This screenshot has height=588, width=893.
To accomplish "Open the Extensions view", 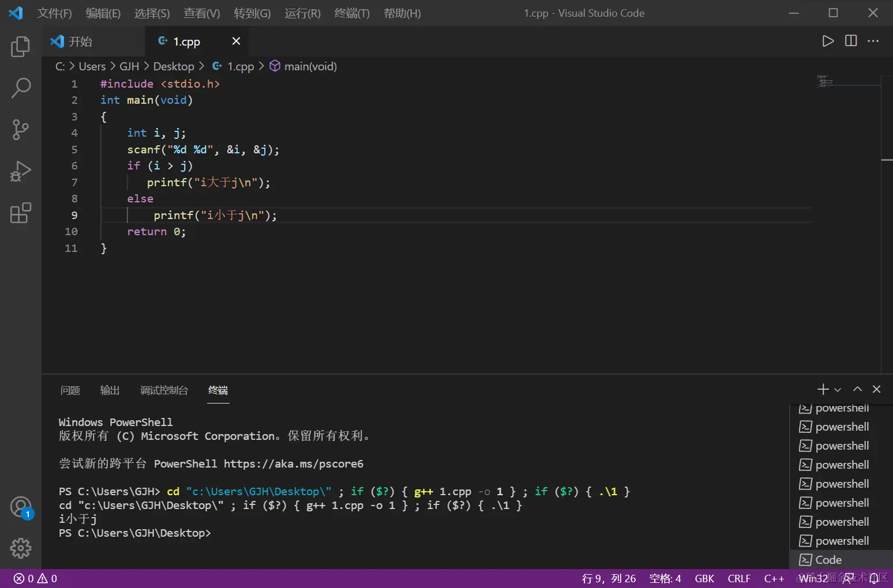I will coord(21,213).
